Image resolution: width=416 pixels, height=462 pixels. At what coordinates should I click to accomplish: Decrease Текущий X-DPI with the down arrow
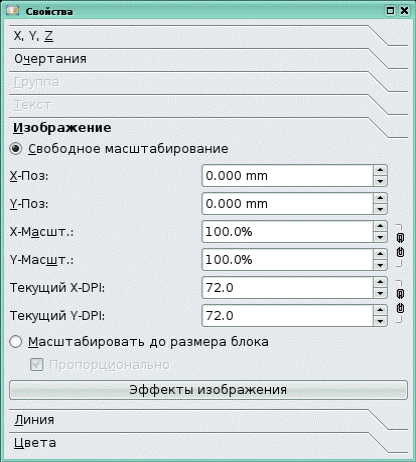tap(380, 293)
